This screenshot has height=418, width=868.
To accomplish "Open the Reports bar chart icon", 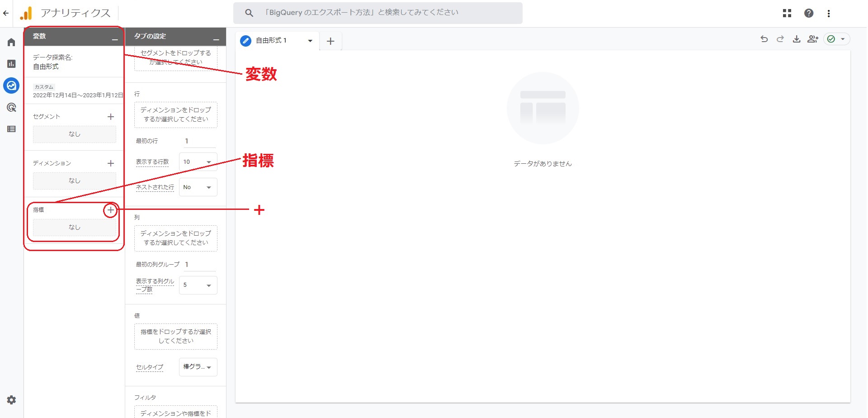I will coord(11,64).
